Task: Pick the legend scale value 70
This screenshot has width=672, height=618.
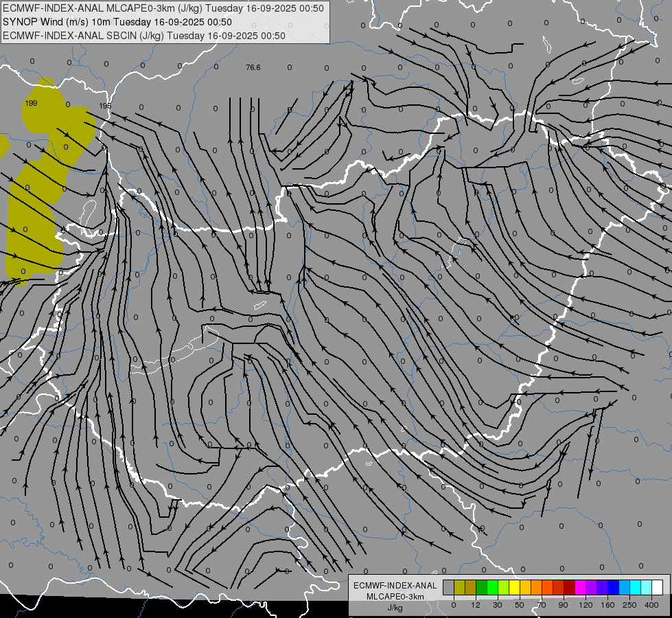Action: (x=542, y=605)
